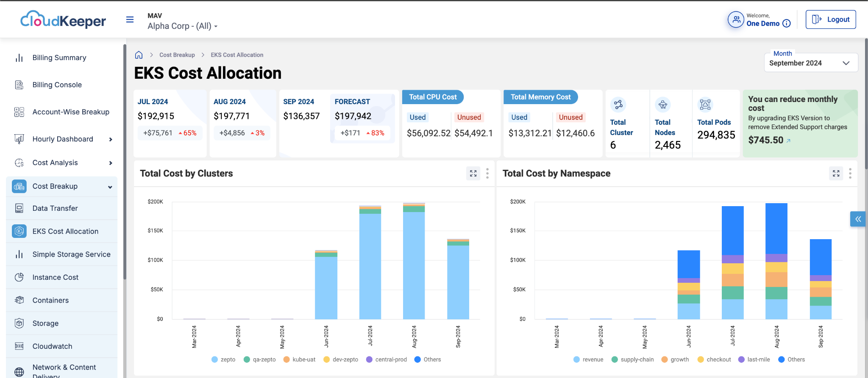
Task: Click the Total CPU Cost tab label
Action: tap(433, 97)
